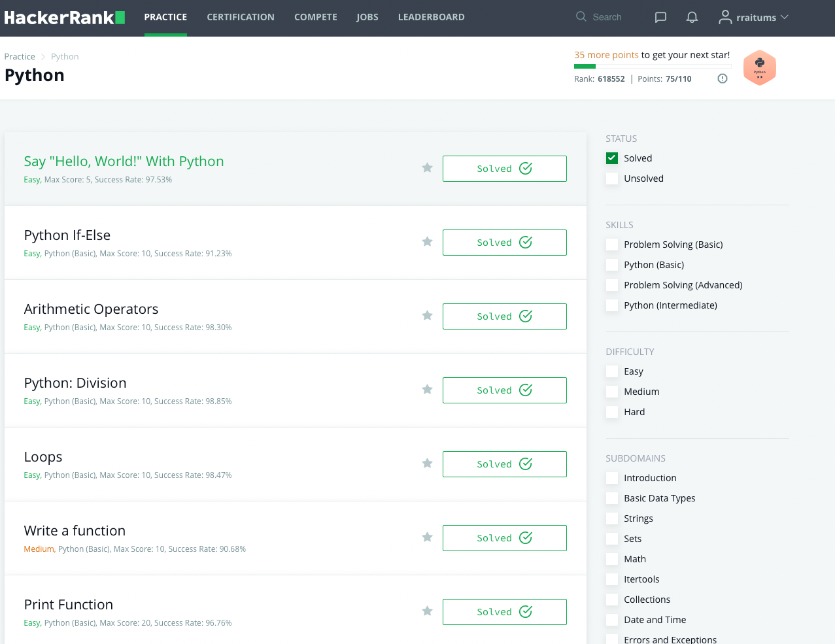Screen dimensions: 835x644
Task: Open the messages chat icon
Action: (x=660, y=18)
